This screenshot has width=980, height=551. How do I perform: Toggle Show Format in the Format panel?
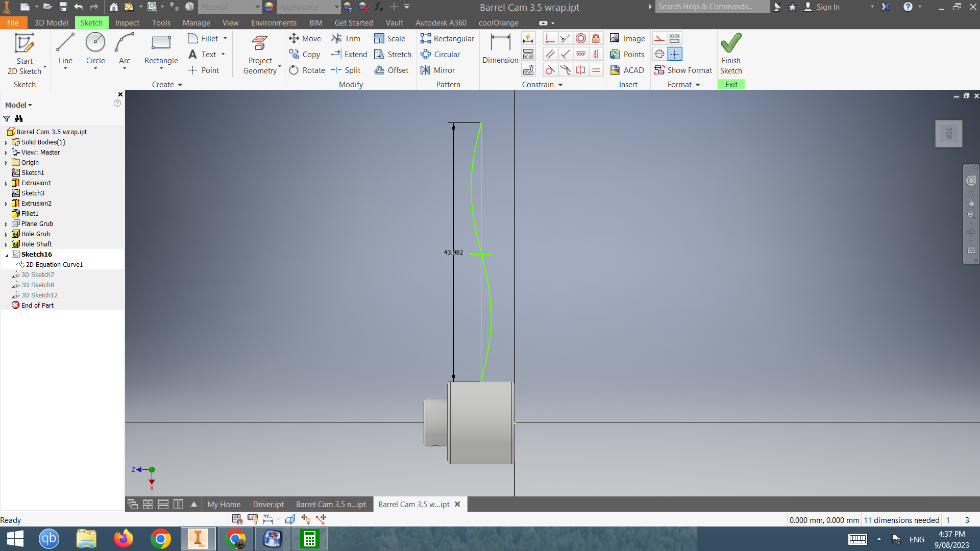pos(683,70)
